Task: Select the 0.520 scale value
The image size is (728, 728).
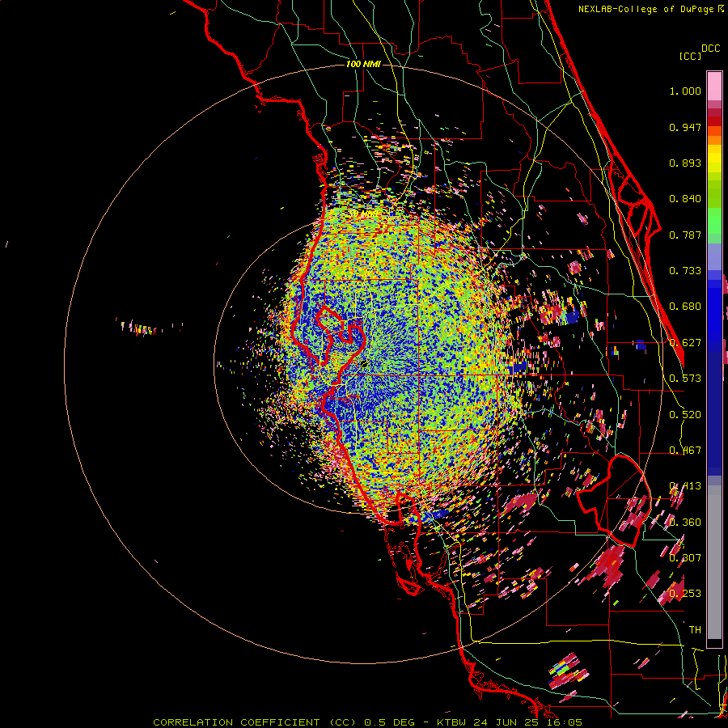Action: (x=685, y=415)
